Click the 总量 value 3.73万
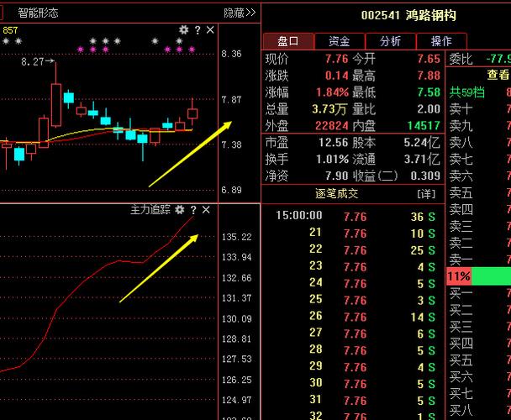The image size is (511, 420). (x=329, y=109)
